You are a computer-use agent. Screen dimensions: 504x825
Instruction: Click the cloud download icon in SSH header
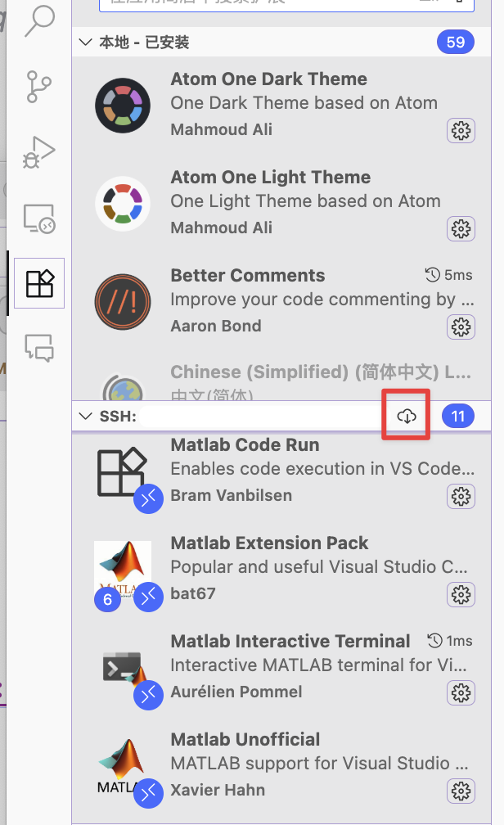407,417
